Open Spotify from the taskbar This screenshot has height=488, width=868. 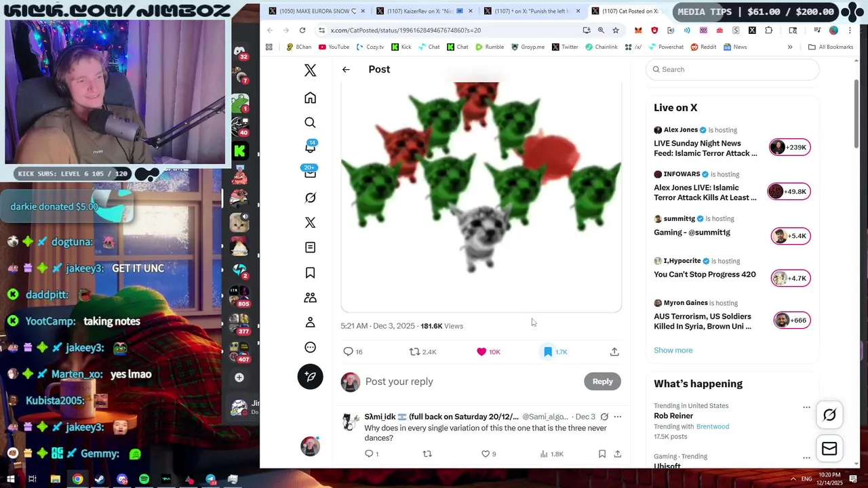click(x=144, y=479)
